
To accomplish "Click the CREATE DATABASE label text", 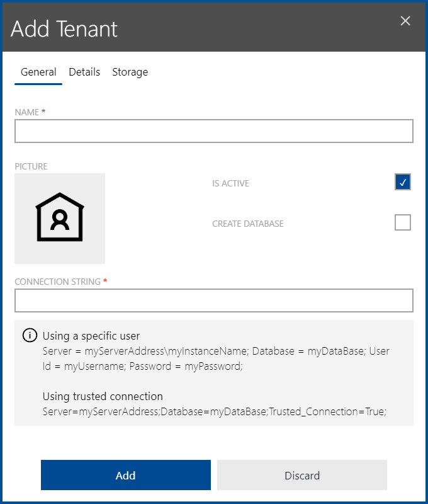I will pos(248,224).
